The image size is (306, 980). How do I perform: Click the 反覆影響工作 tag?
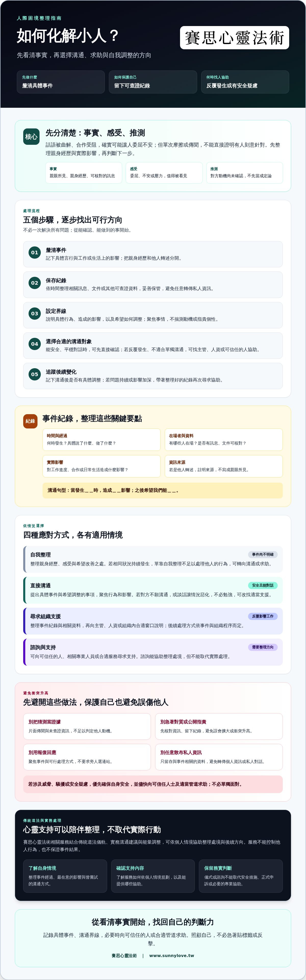click(263, 616)
